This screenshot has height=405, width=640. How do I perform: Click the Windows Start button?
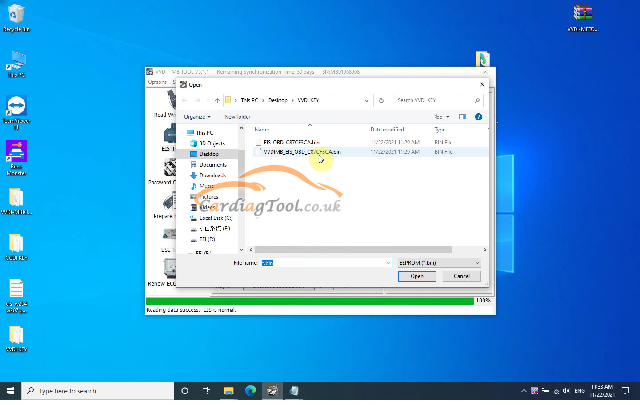click(11, 390)
